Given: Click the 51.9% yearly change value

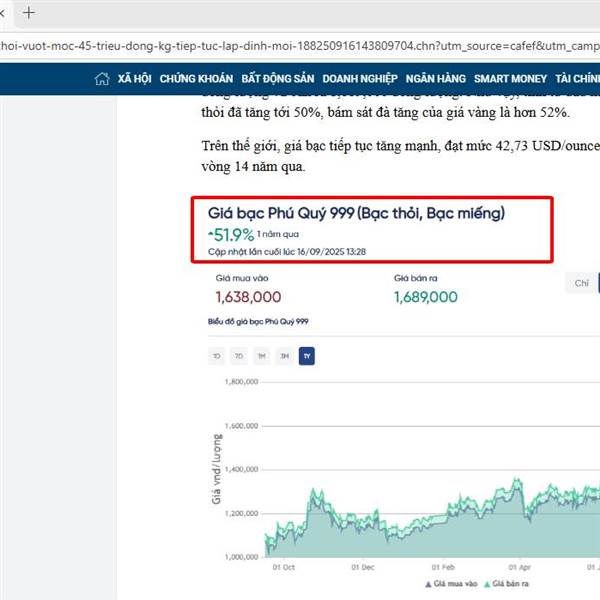Looking at the screenshot, I should click(x=231, y=235).
